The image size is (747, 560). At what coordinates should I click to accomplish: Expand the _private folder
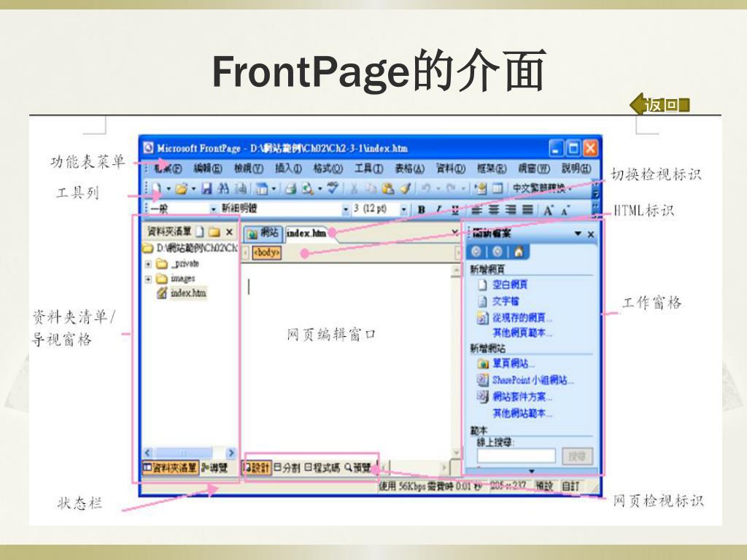pyautogui.click(x=148, y=264)
